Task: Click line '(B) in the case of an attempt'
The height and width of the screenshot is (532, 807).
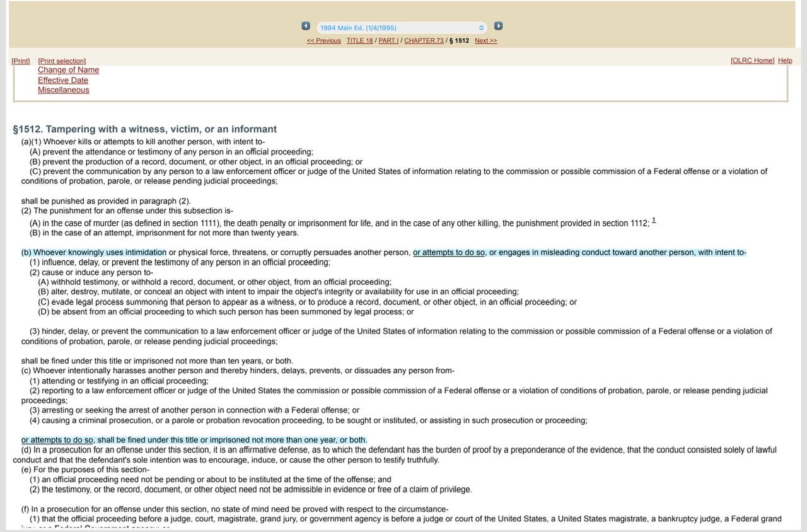Action: (x=164, y=233)
